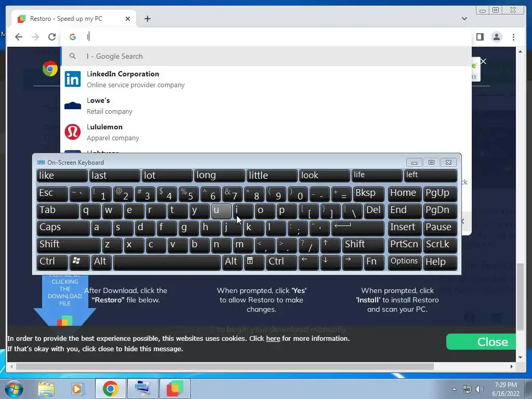
Task: Click the down arrow key
Action: pos(330,262)
